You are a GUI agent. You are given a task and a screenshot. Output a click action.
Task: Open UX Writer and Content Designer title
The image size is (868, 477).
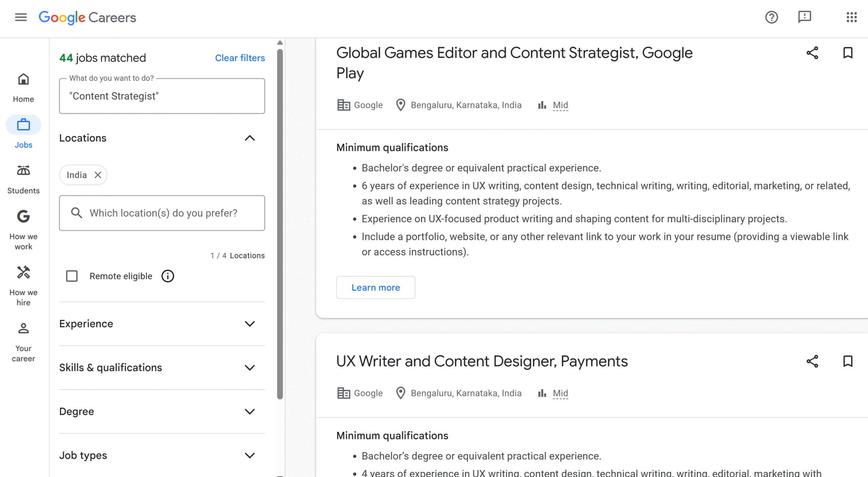coord(482,361)
